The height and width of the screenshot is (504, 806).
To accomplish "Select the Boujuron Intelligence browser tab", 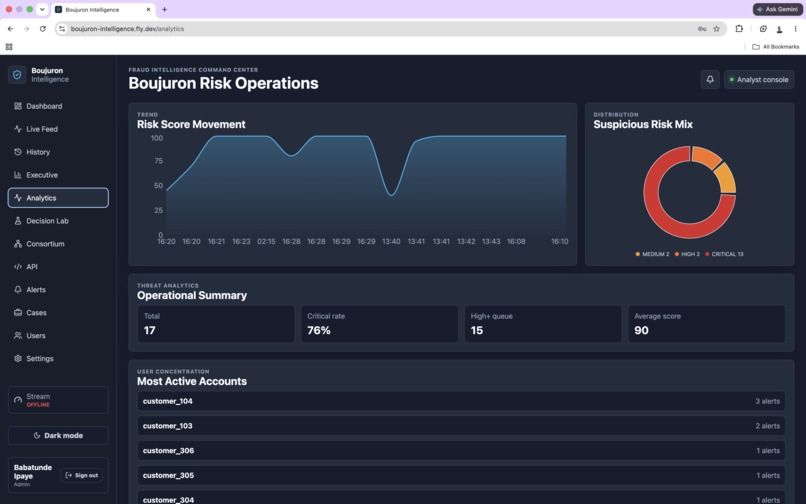I will 103,9.
